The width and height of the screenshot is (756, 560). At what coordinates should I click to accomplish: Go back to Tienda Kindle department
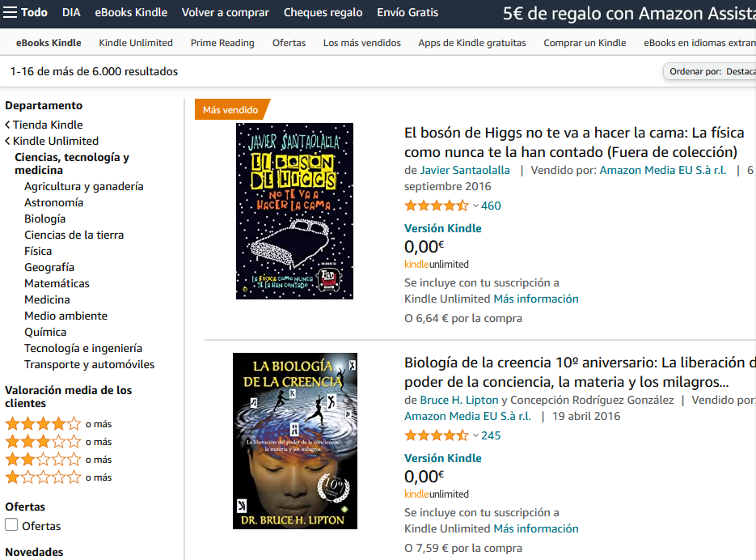44,125
